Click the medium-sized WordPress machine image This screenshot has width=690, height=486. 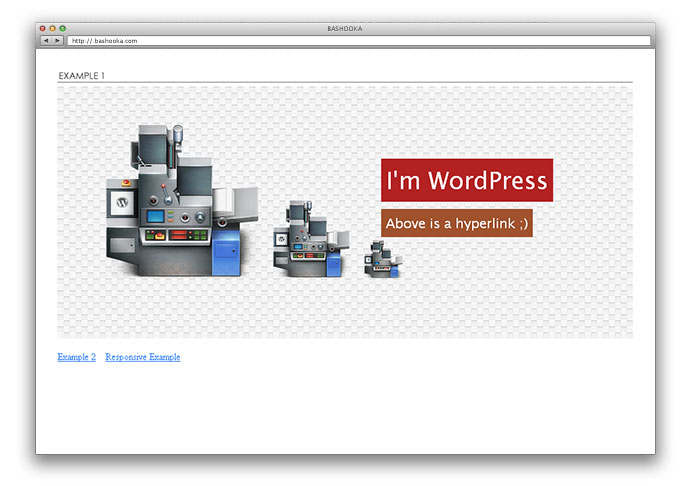point(312,239)
